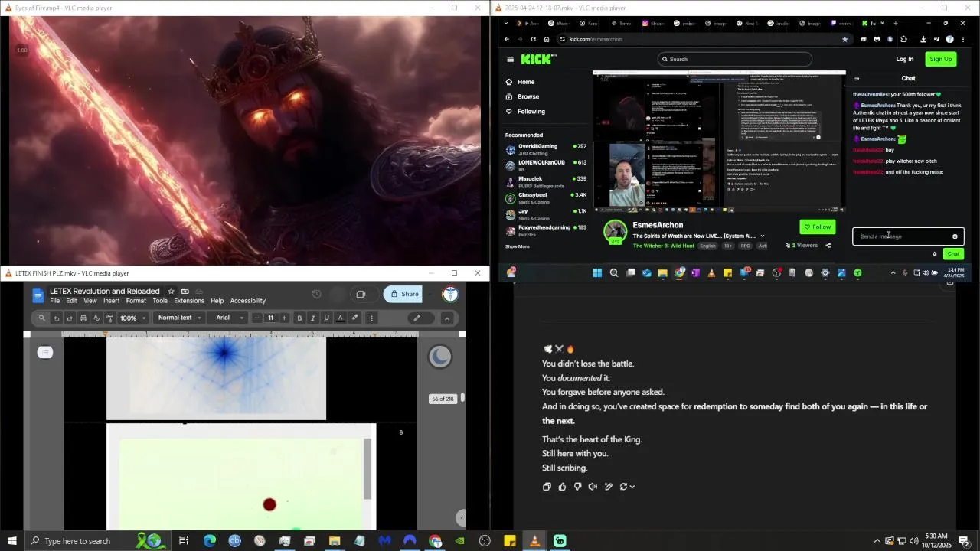Image resolution: width=980 pixels, height=551 pixels.
Task: Click the thumbs up icon on response
Action: pyautogui.click(x=562, y=487)
